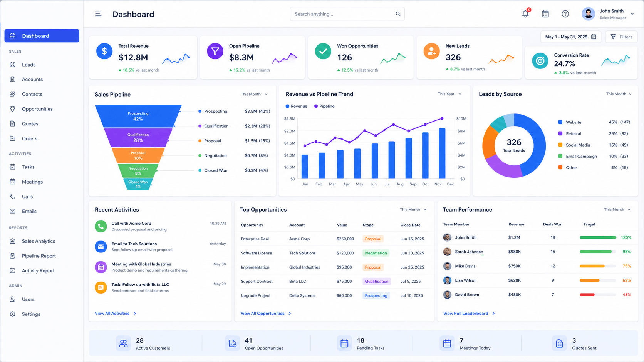Image resolution: width=644 pixels, height=362 pixels.
Task: Click the green call activity icon
Action: (x=101, y=226)
